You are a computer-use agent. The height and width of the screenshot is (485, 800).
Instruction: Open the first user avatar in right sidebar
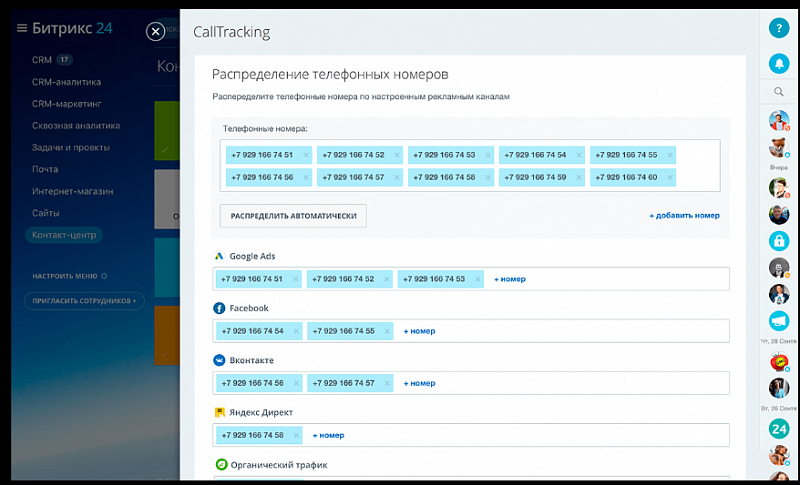779,120
